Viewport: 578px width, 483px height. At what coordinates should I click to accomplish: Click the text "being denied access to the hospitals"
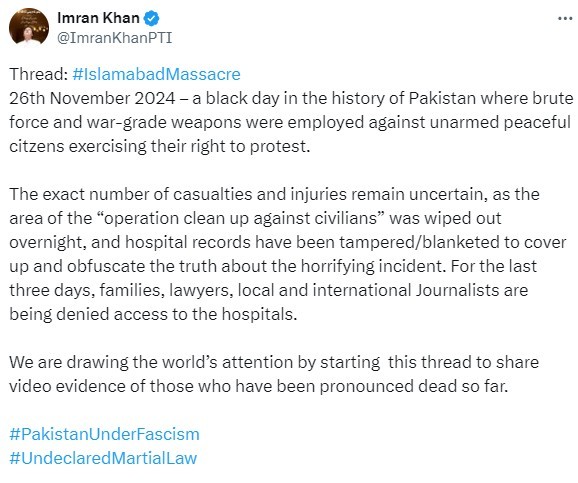(x=153, y=314)
